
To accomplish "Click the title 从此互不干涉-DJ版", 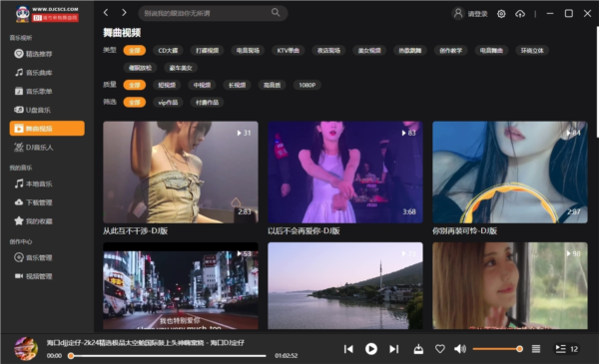I will (135, 230).
